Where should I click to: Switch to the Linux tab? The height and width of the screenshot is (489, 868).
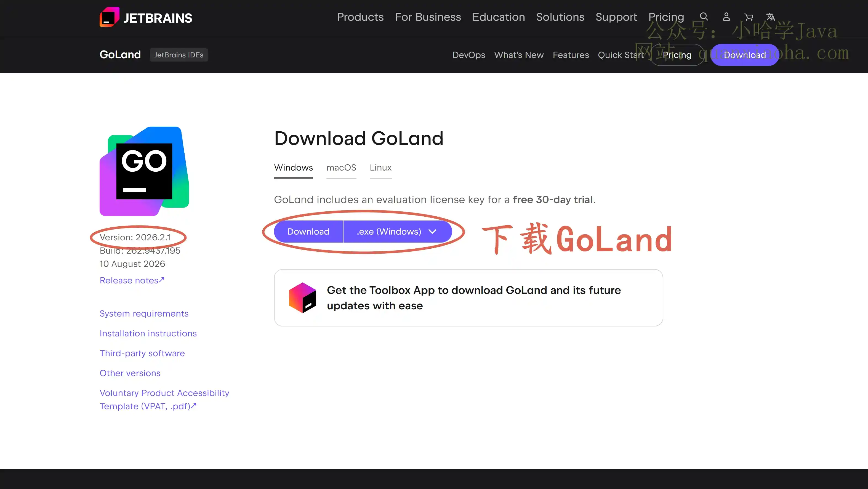click(x=380, y=168)
